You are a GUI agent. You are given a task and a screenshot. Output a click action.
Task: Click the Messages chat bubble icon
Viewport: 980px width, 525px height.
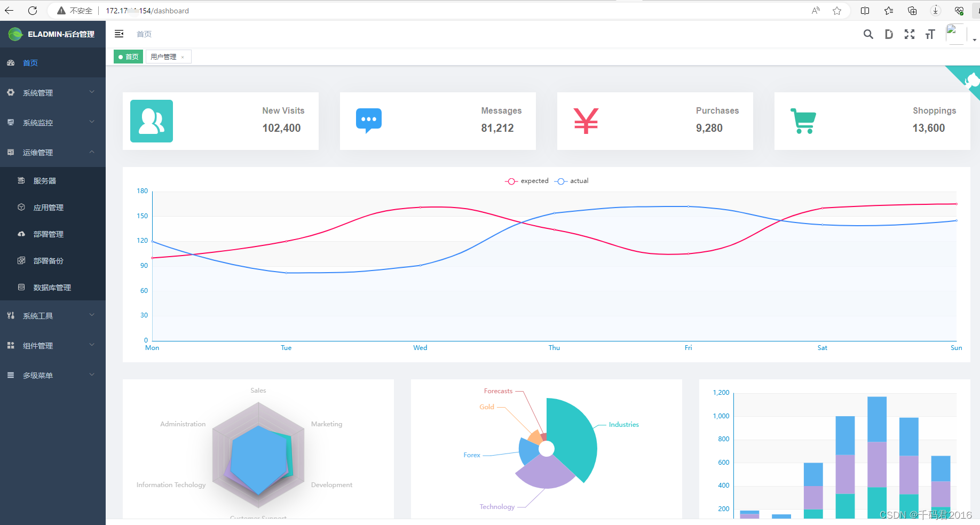pyautogui.click(x=369, y=121)
